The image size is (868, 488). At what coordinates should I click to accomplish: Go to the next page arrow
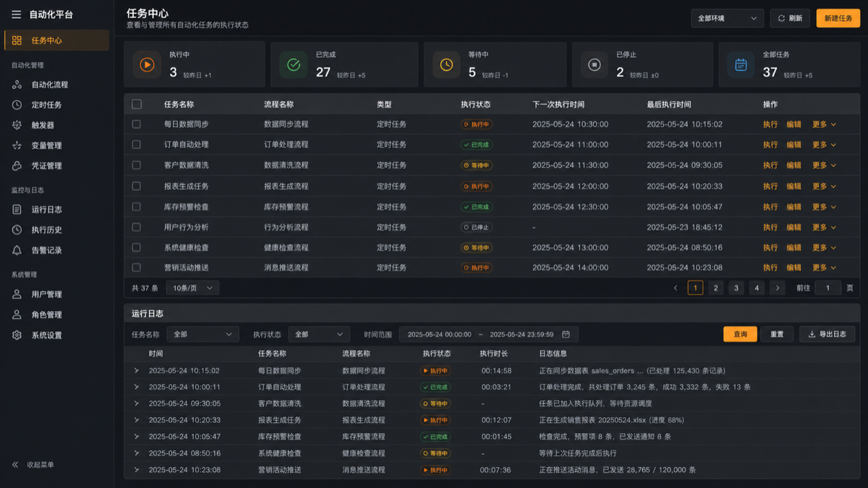(x=778, y=288)
